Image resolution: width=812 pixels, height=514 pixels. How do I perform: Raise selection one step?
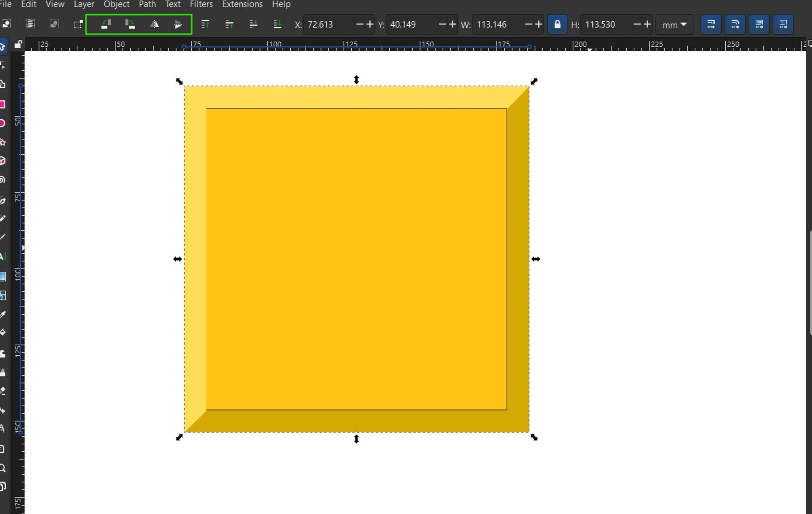click(229, 24)
